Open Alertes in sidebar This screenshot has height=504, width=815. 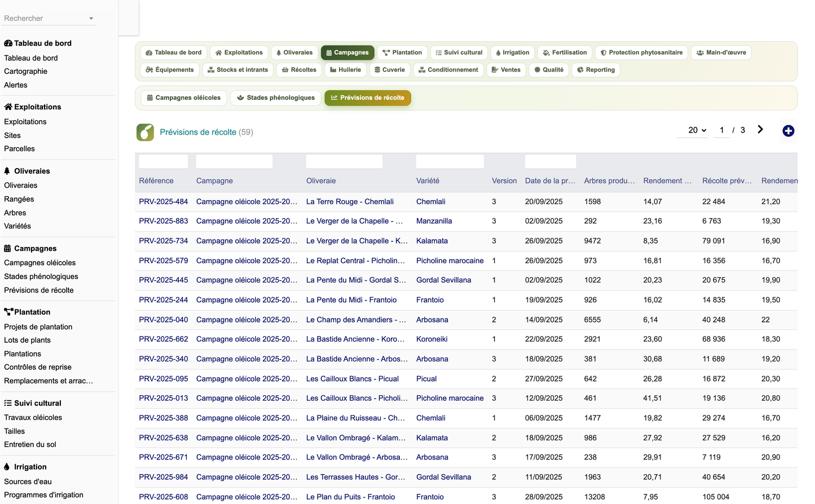point(16,85)
